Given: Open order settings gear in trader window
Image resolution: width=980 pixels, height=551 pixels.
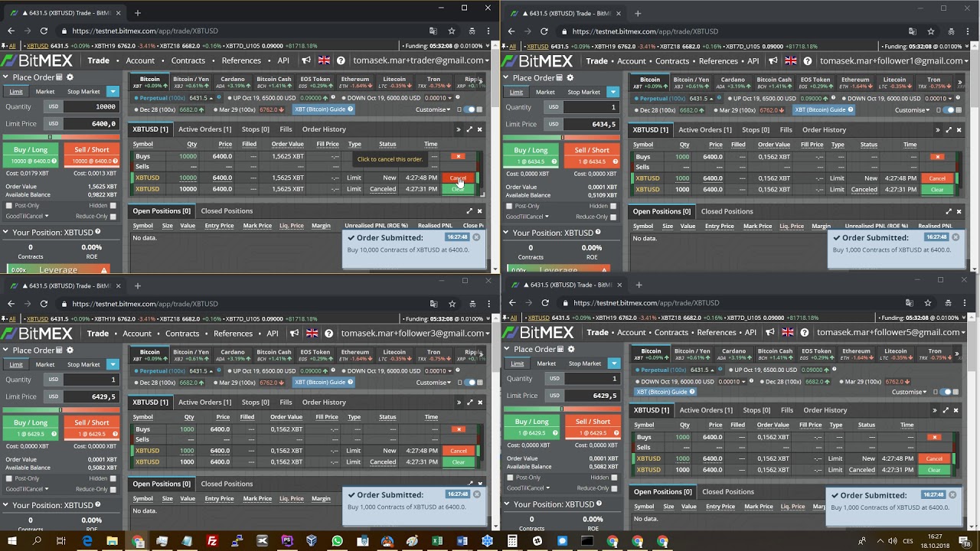Looking at the screenshot, I should pos(70,77).
